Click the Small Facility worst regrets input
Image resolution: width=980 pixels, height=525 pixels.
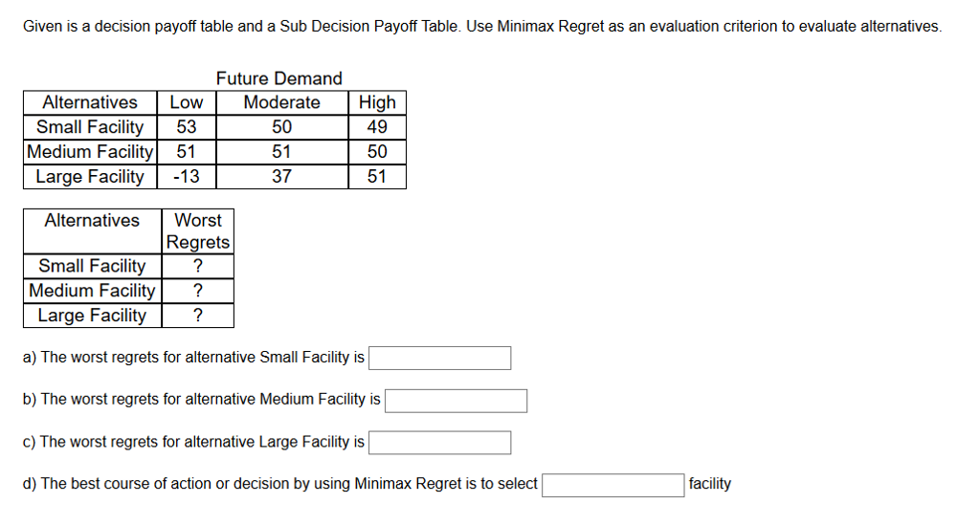(439, 359)
